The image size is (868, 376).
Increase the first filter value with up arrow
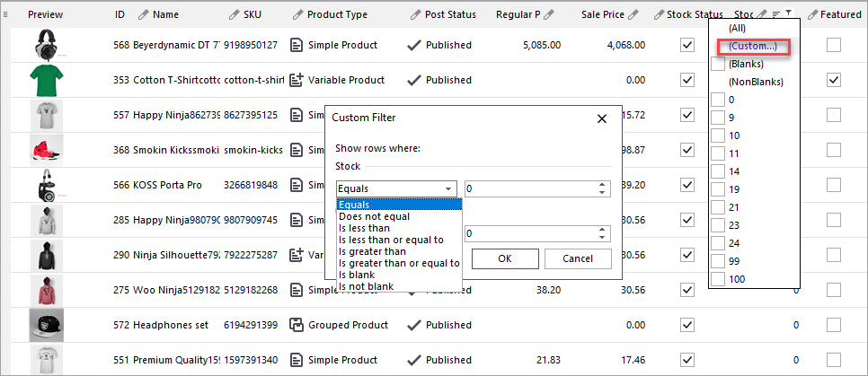pyautogui.click(x=600, y=185)
